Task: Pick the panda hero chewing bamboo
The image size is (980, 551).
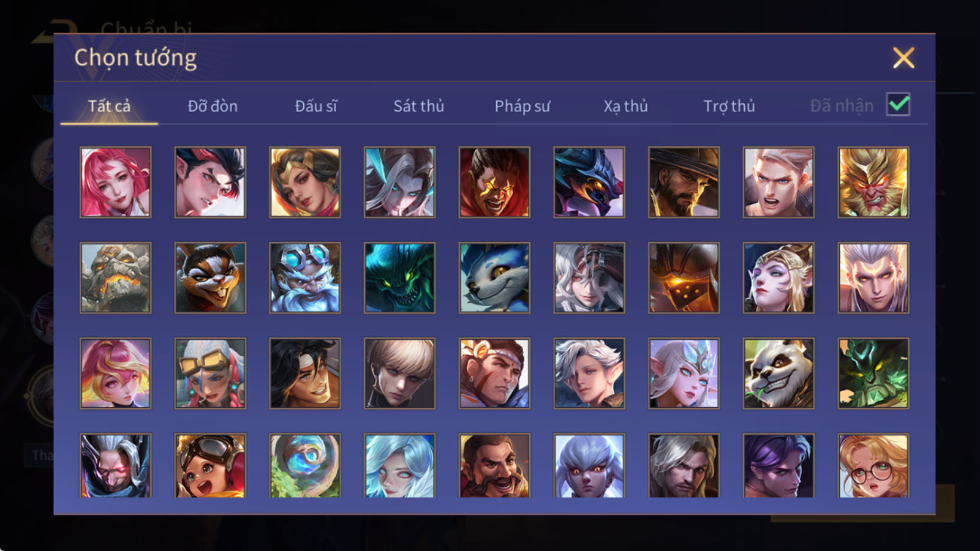Action: (778, 373)
